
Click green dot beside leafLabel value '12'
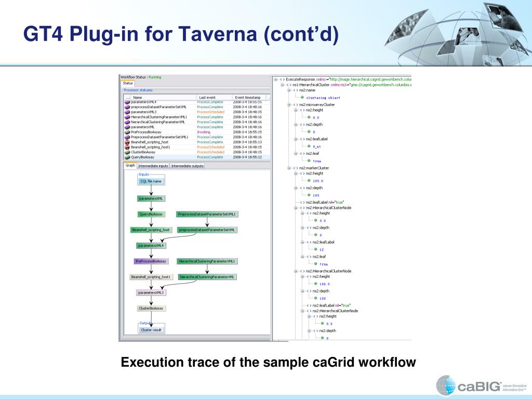316,249
